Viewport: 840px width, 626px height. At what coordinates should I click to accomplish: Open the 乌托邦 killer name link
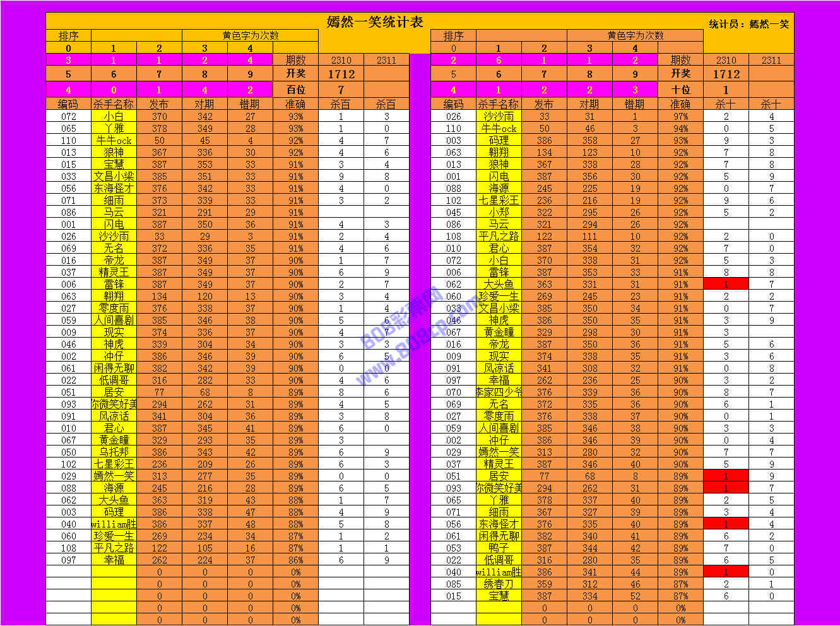point(114,452)
